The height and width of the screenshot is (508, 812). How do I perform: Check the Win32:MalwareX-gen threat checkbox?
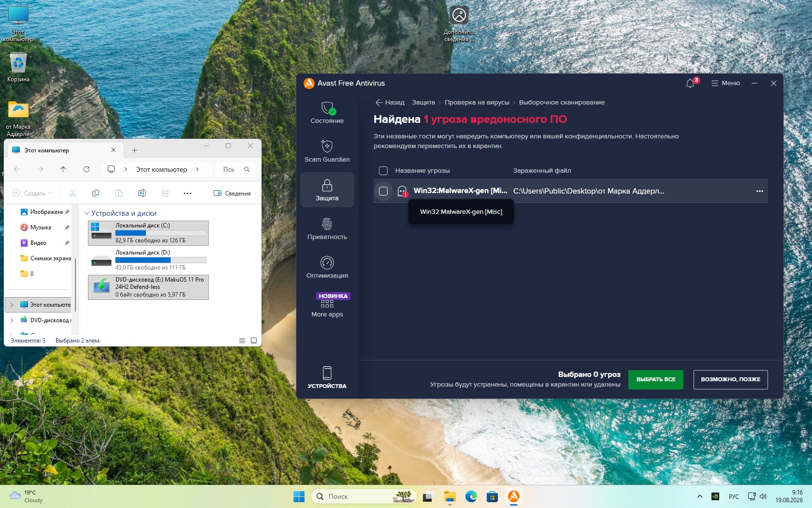pyautogui.click(x=383, y=191)
